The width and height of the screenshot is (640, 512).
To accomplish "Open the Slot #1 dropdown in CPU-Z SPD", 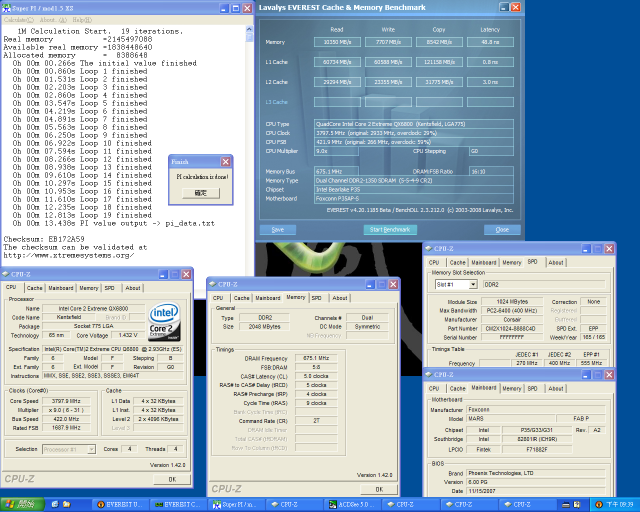I will 473,285.
